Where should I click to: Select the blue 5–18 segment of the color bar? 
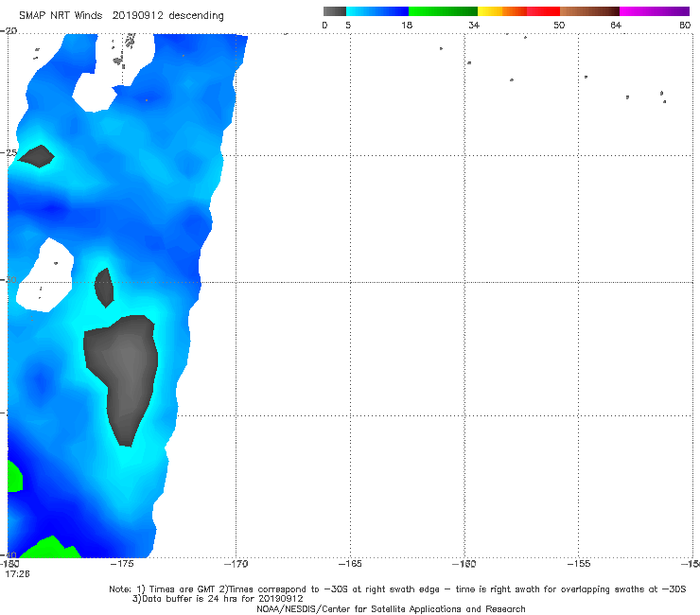377,11
